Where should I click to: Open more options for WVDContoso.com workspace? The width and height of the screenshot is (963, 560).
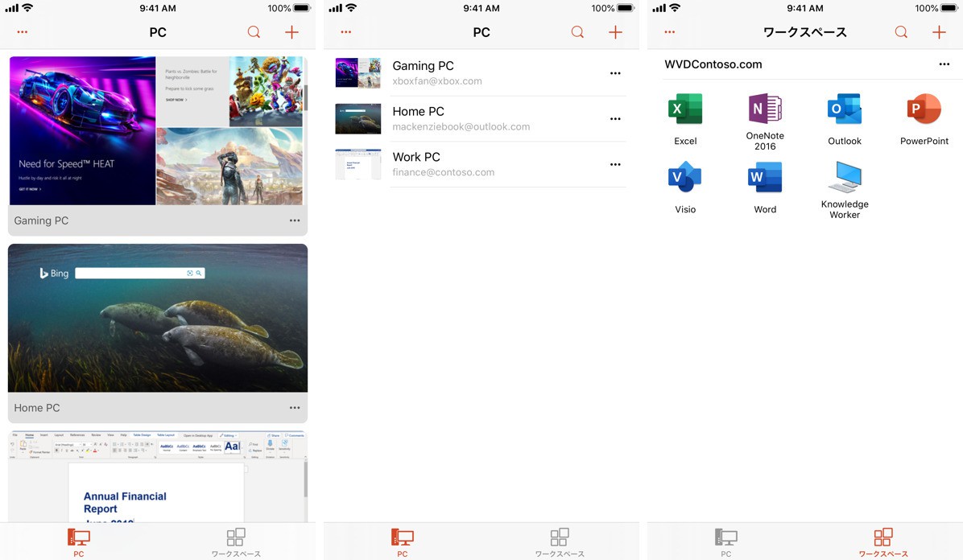(x=944, y=64)
